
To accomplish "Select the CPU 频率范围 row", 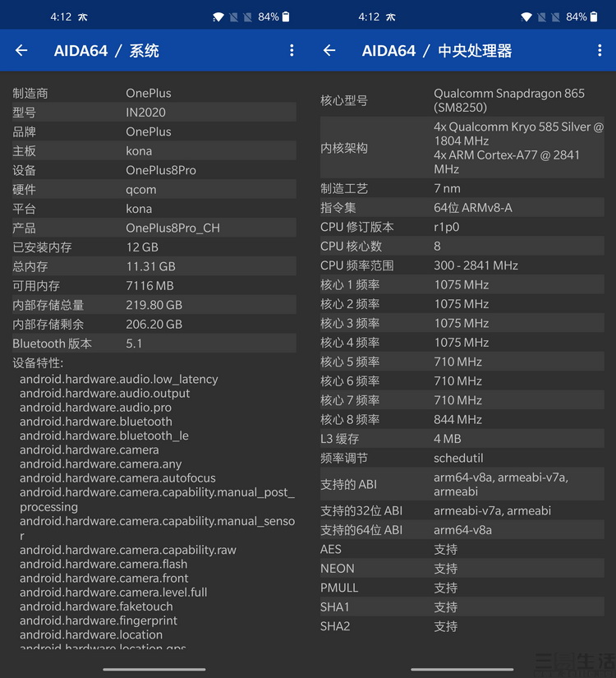I will click(x=462, y=265).
